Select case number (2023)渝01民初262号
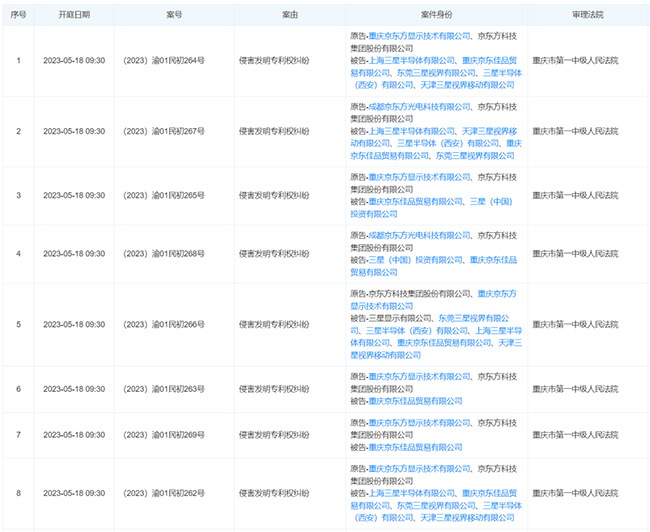The image size is (650, 532). tap(164, 493)
